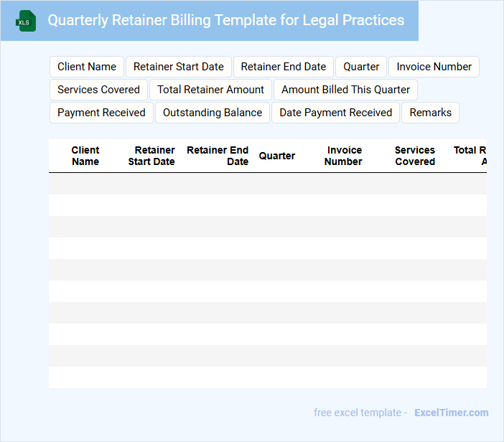Screen dimensions: 504x442
Task: Click the Total Retainer Amount tag
Action: (x=210, y=90)
